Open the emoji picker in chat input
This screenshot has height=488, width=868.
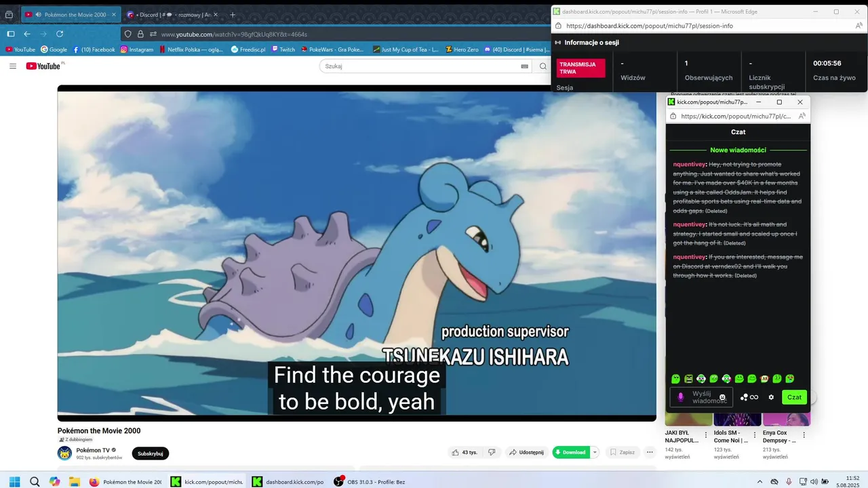tap(723, 397)
